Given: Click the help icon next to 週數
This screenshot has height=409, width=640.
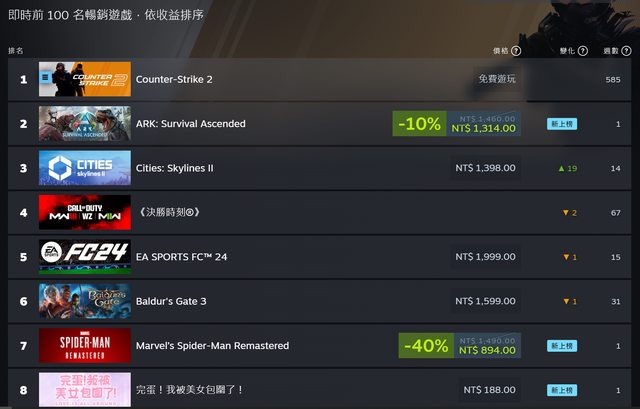Looking at the screenshot, I should 626,51.
